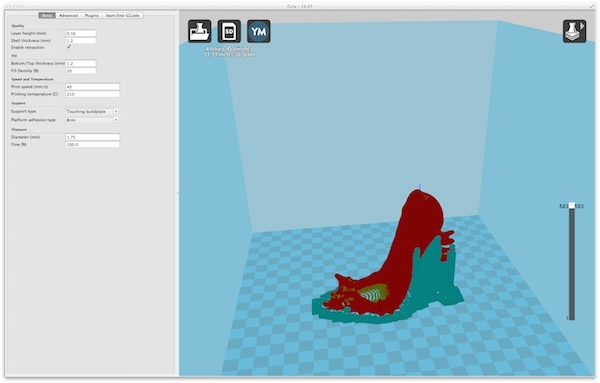
Task: Click the Printing temperature input field
Action: point(93,94)
